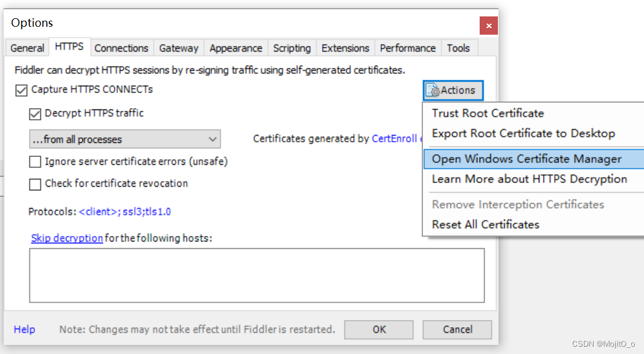Click the Actions button
The height and width of the screenshot is (354, 644).
[453, 90]
